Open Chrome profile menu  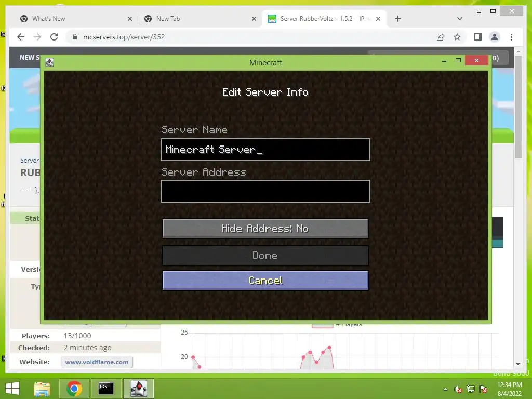(495, 37)
